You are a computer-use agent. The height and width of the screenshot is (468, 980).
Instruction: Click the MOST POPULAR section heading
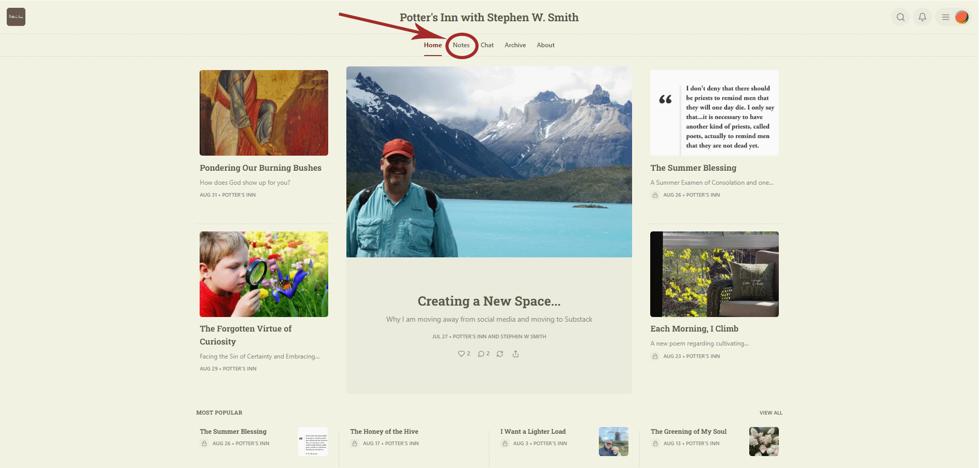[219, 413]
